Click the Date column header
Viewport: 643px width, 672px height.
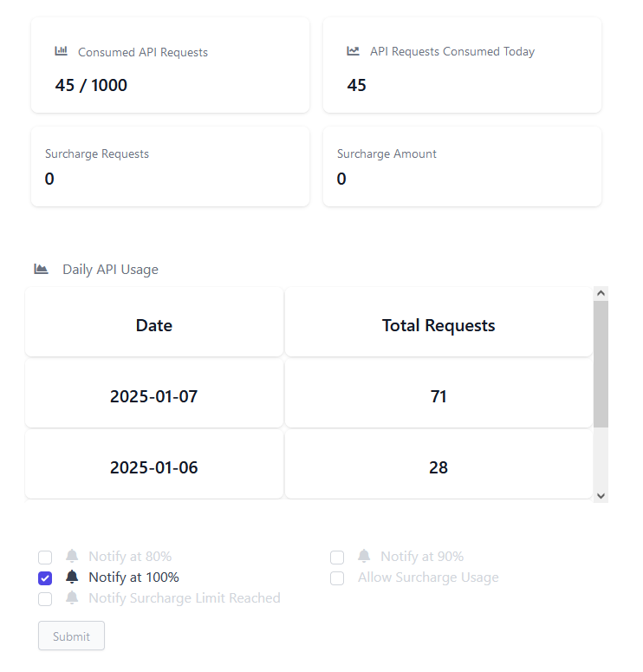(154, 322)
